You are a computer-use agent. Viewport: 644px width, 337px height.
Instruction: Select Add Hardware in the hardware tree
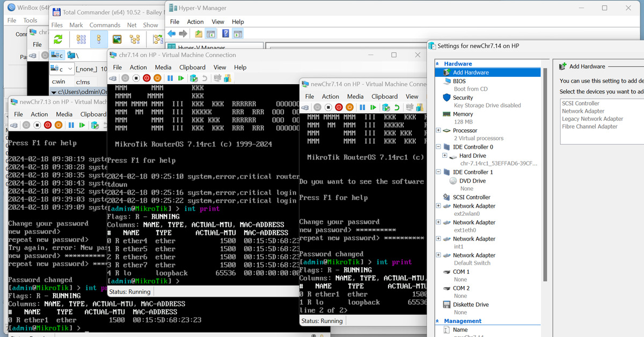470,72
